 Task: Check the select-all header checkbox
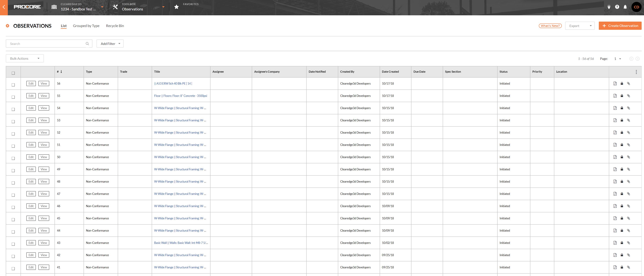(13, 73)
